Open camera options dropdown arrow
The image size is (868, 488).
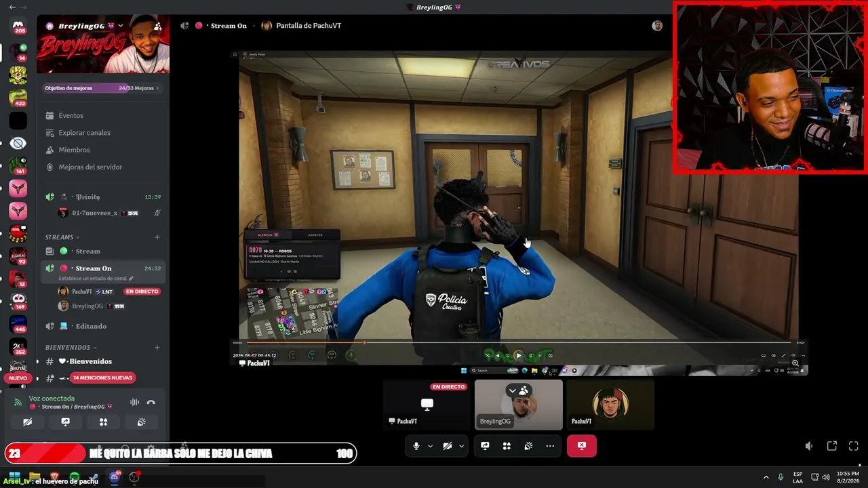click(461, 446)
